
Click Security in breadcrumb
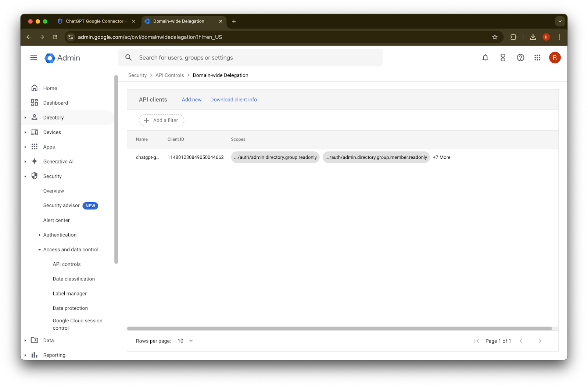[137, 75]
